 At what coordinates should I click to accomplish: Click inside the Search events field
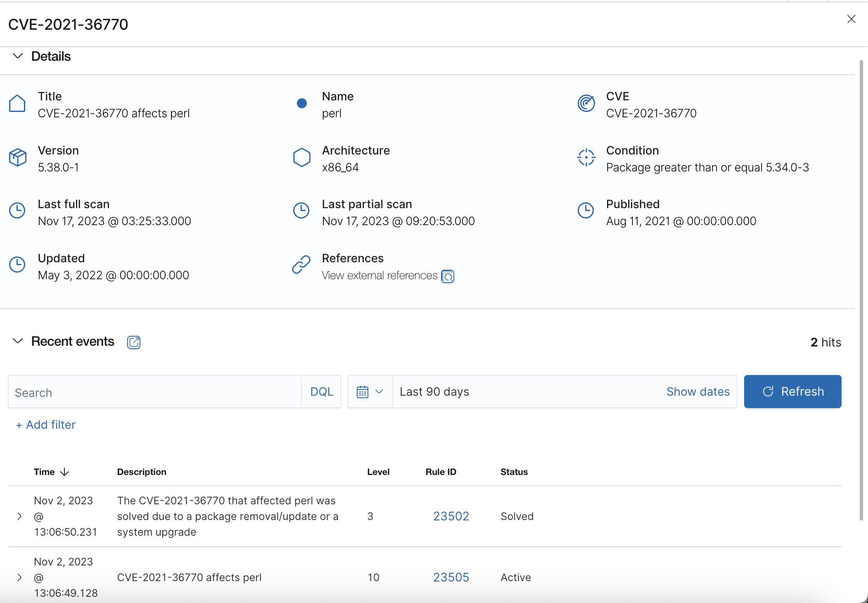coord(124,392)
